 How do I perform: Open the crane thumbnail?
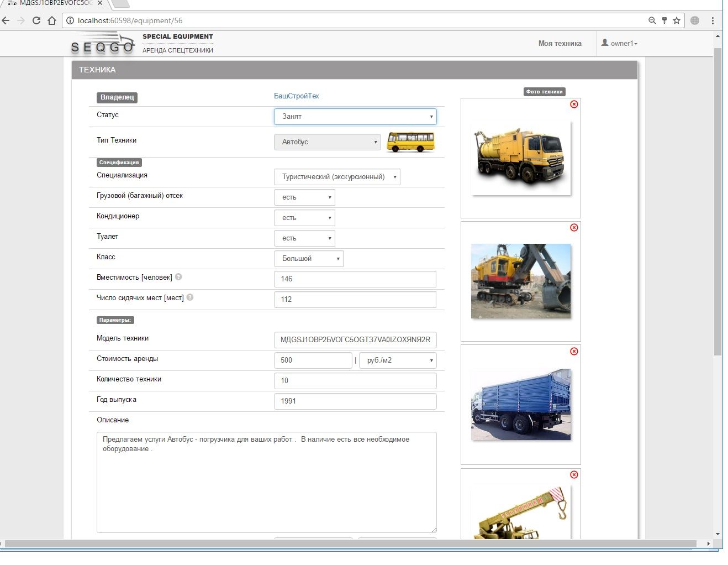pyautogui.click(x=520, y=512)
